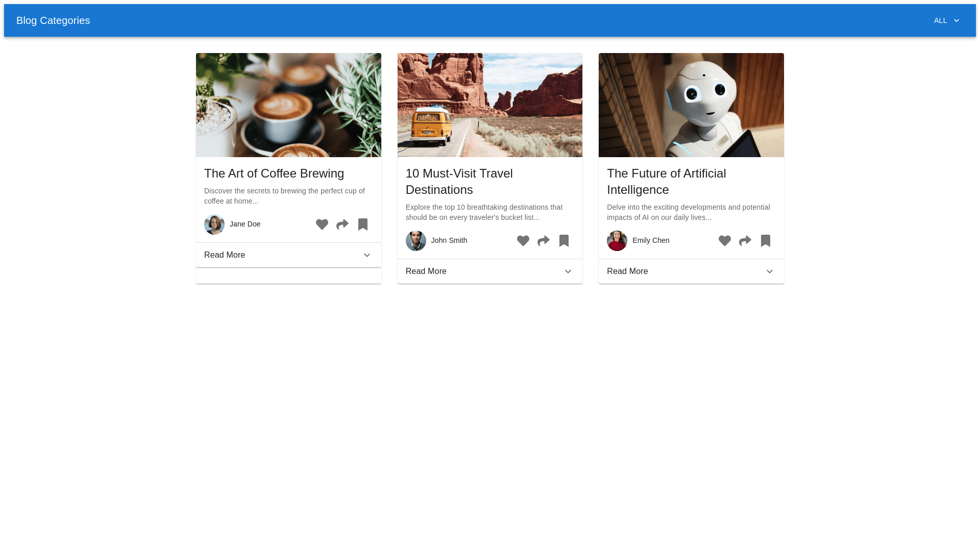Screen dimensions: 980x551
Task: Click Jane Doe's avatar
Action: pyautogui.click(x=214, y=224)
